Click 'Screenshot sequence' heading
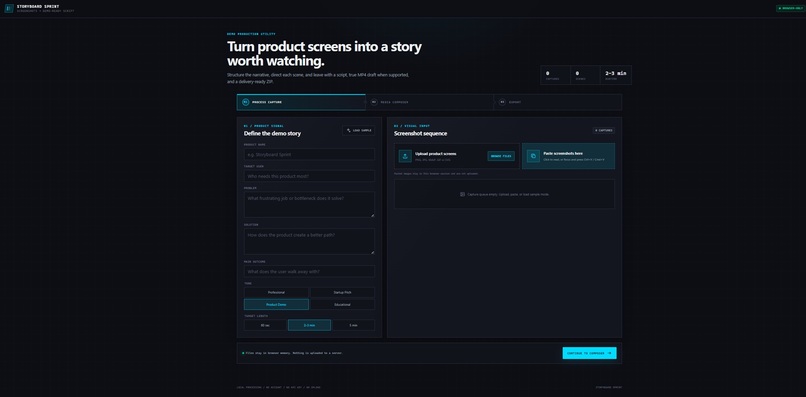806x397 pixels. point(420,134)
